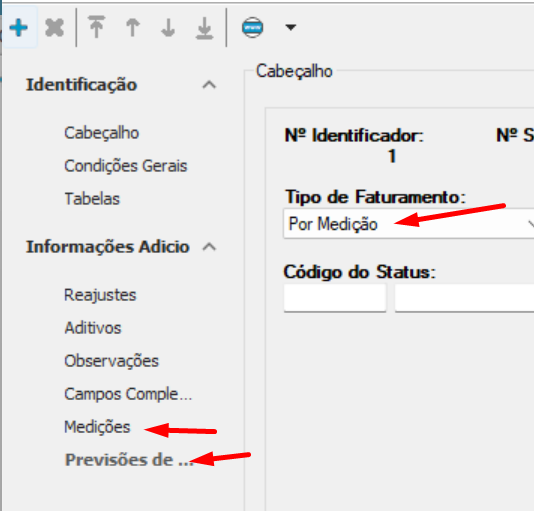The image size is (534, 511).
Task: Select Cabeçalho in the sidebar
Action: tap(101, 133)
